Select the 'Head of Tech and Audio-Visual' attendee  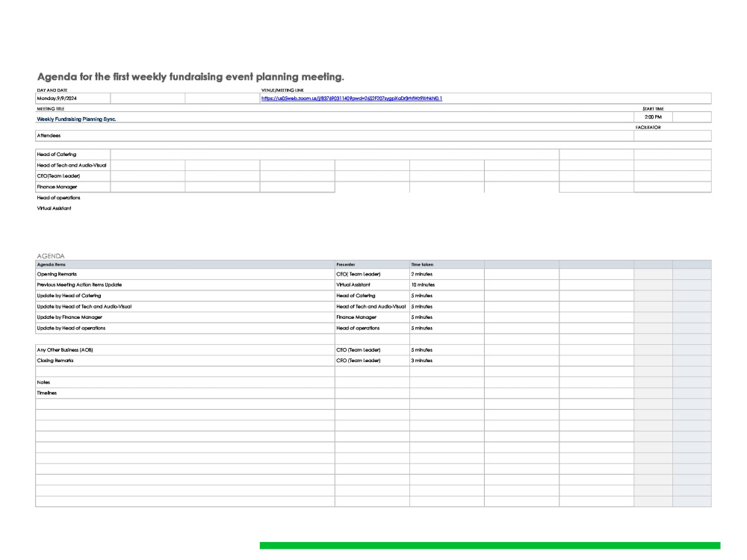[73, 165]
